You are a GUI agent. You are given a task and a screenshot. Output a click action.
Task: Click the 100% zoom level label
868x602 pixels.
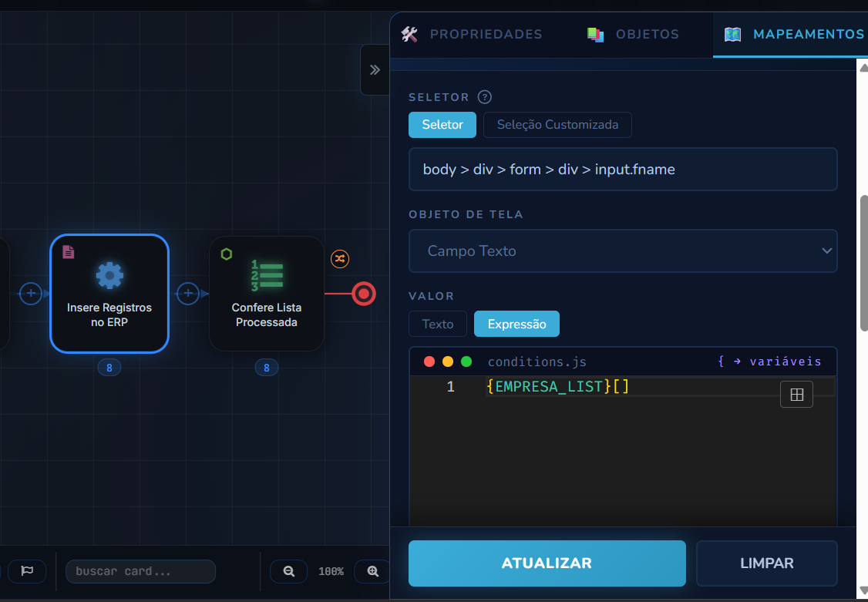click(331, 572)
